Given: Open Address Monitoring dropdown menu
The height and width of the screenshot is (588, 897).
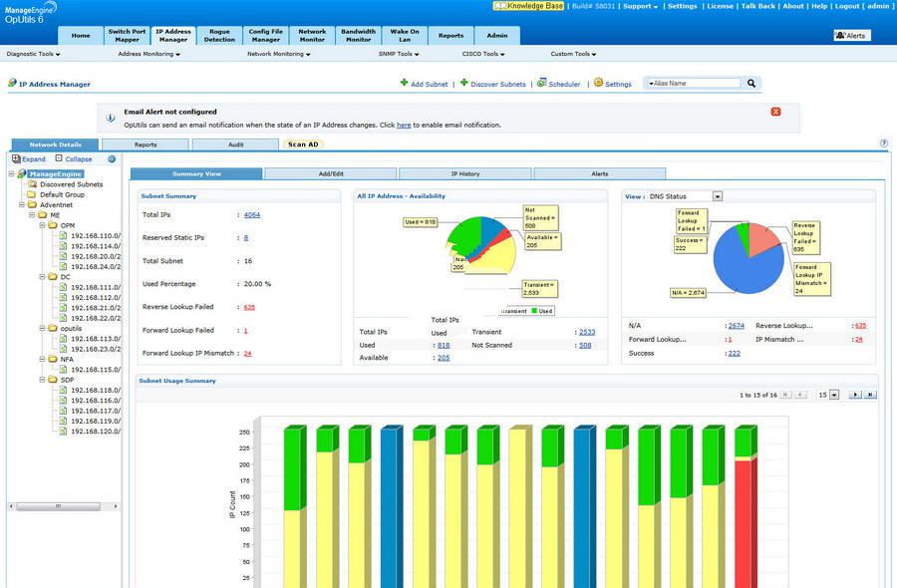Looking at the screenshot, I should 149,54.
